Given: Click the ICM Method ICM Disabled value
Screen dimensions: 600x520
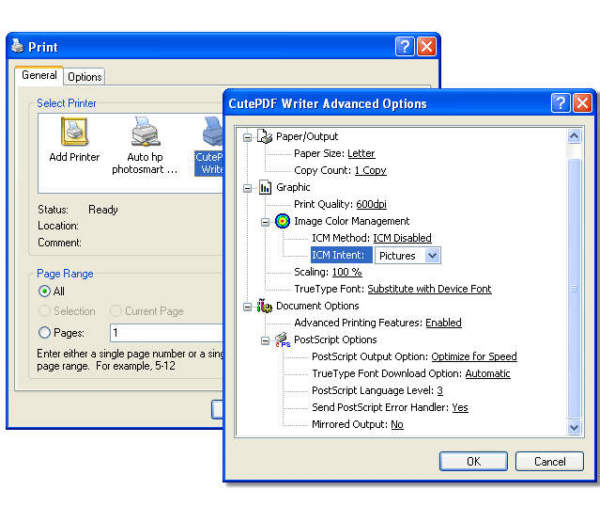Looking at the screenshot, I should pos(402,238).
